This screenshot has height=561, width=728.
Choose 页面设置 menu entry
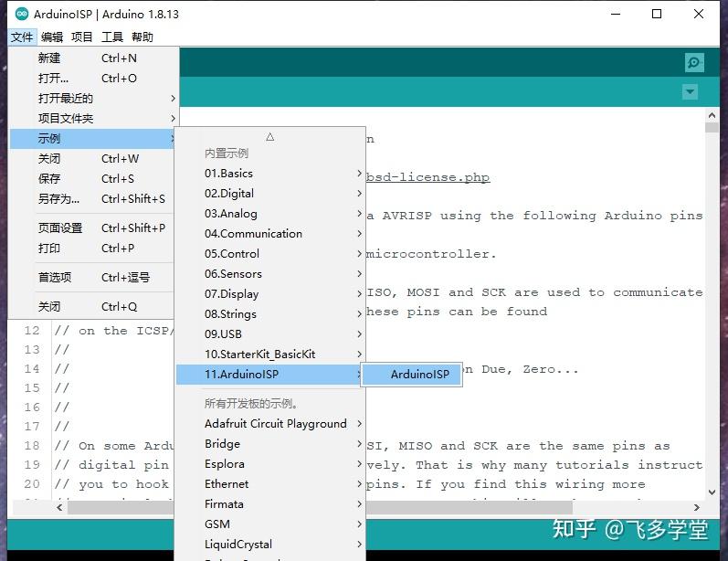pyautogui.click(x=92, y=228)
